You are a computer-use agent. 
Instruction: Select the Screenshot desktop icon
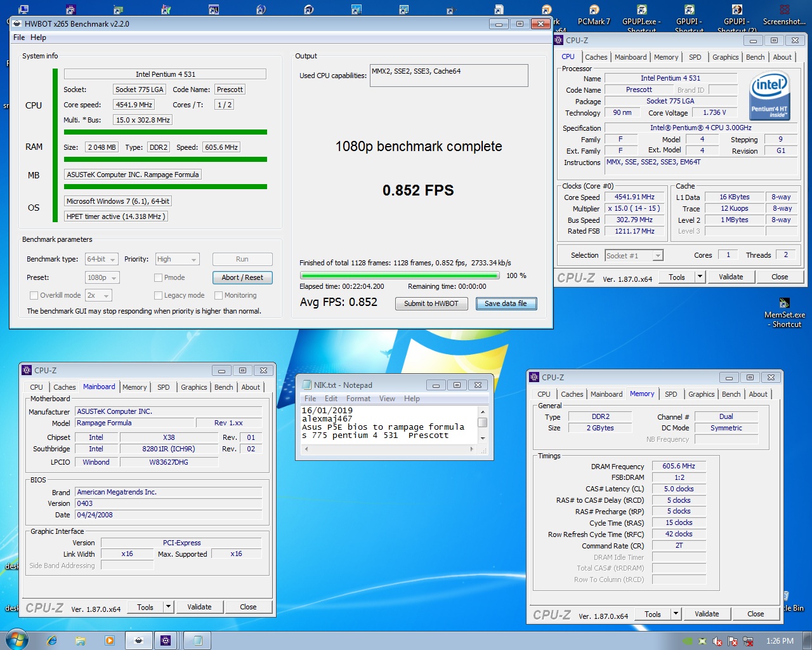(785, 17)
